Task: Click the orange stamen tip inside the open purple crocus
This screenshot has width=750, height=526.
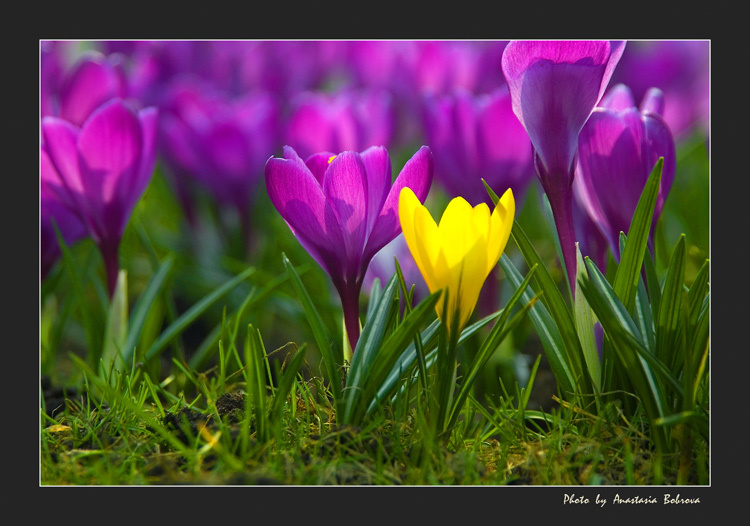Action: pos(331,159)
